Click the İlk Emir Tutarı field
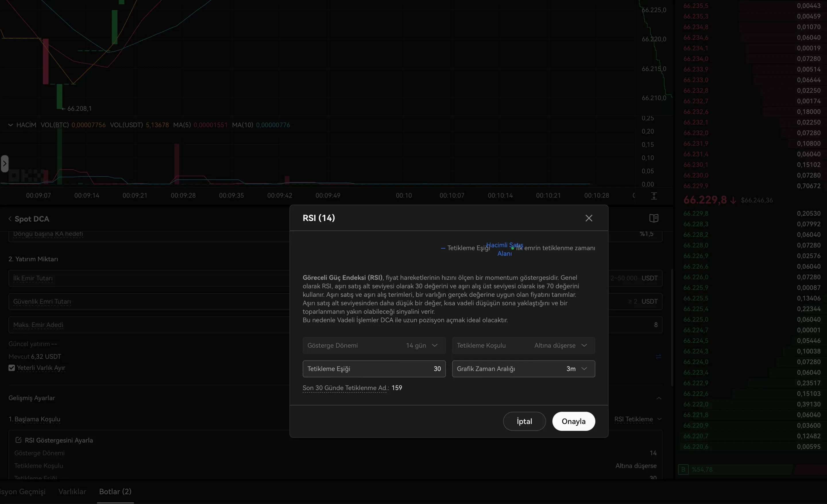 coord(335,278)
